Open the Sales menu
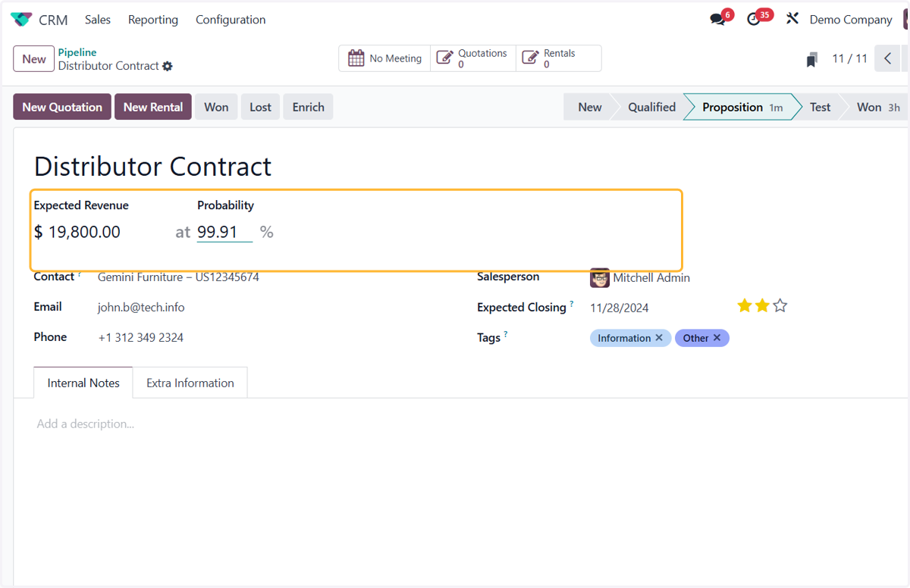The image size is (910, 588). coord(98,20)
